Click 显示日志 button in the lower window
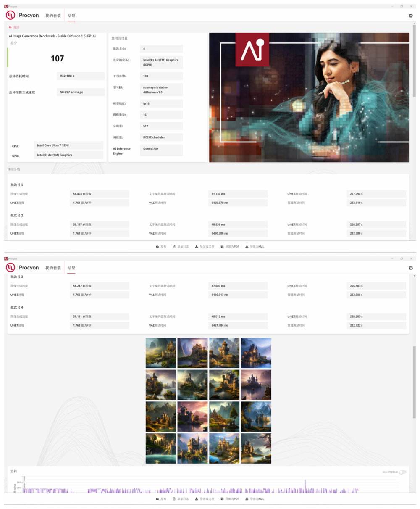The height and width of the screenshot is (509, 420). tap(181, 499)
